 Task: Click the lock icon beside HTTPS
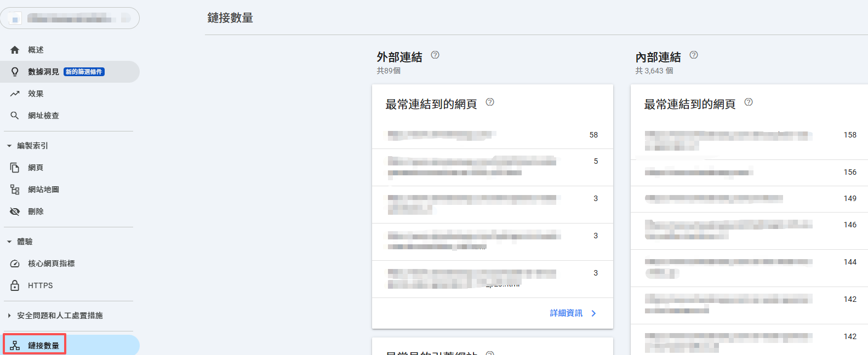pos(15,285)
